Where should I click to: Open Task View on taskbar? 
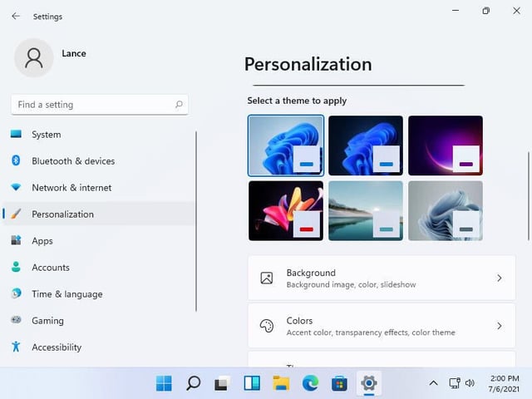222,383
